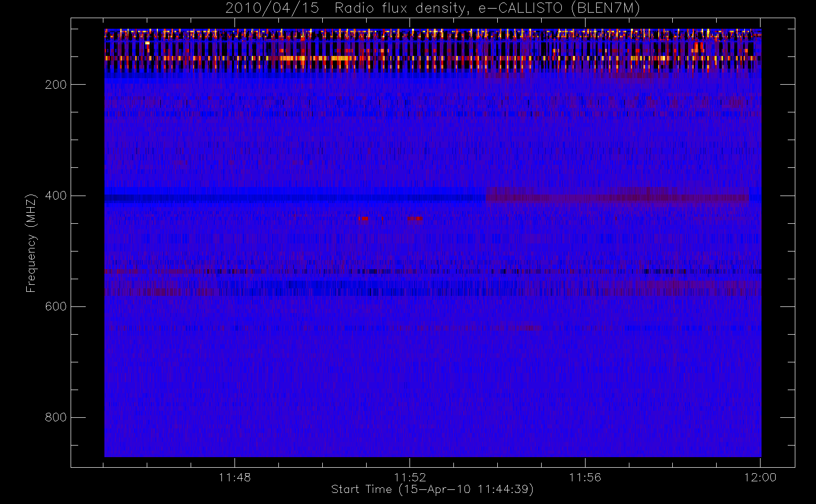The width and height of the screenshot is (816, 504).
Task: Click the 200 frequency tick label
Action: [55, 85]
